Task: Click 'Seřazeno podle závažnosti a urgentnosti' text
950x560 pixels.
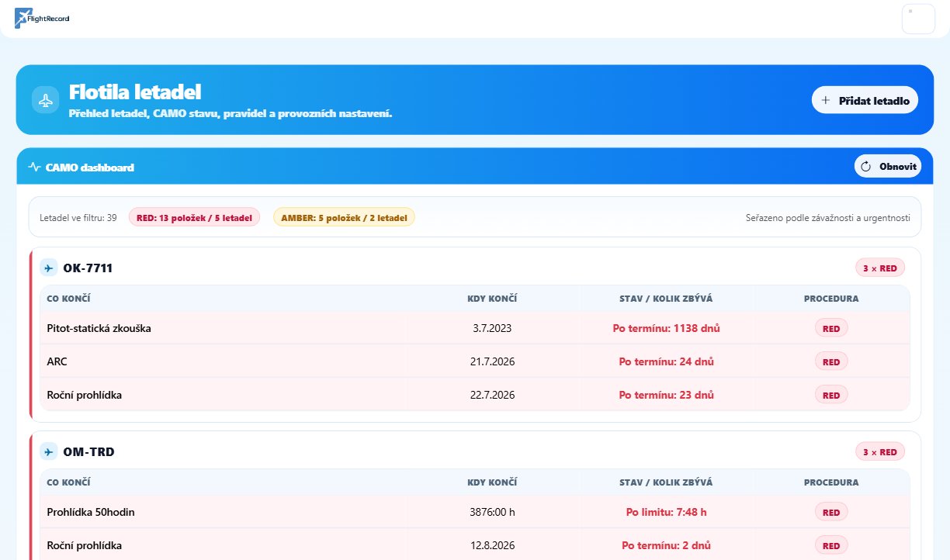Action: [x=827, y=217]
